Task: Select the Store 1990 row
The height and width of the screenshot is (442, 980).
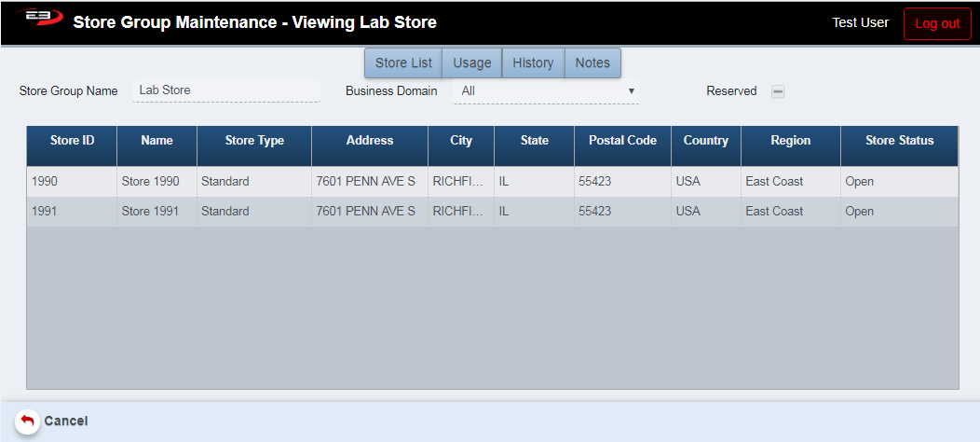Action: click(x=150, y=182)
